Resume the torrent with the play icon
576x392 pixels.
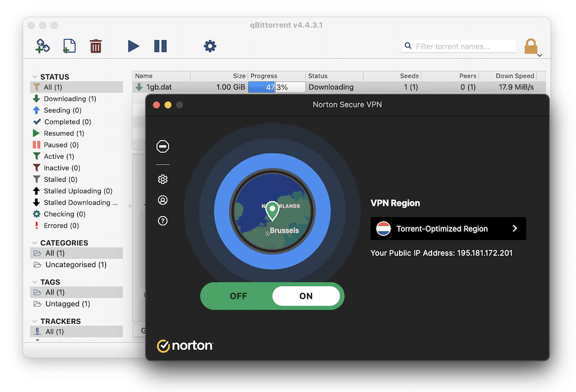(x=134, y=46)
